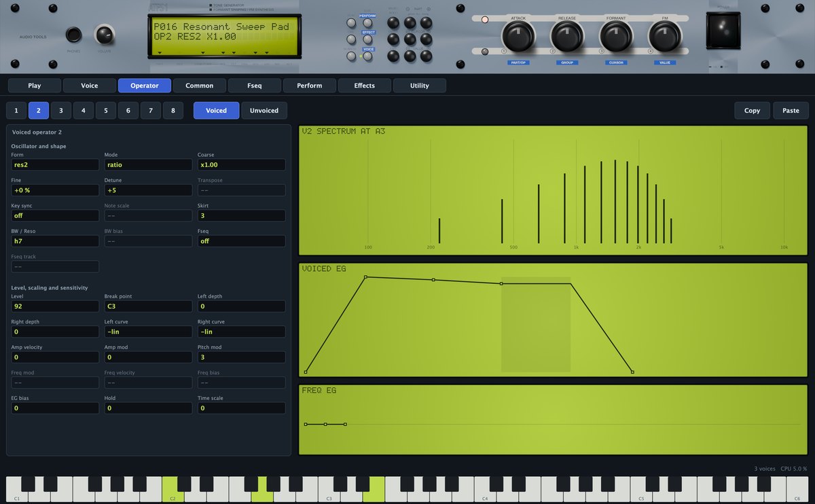Click the RELEASE knob
This screenshot has height=504, width=815.
coord(566,36)
